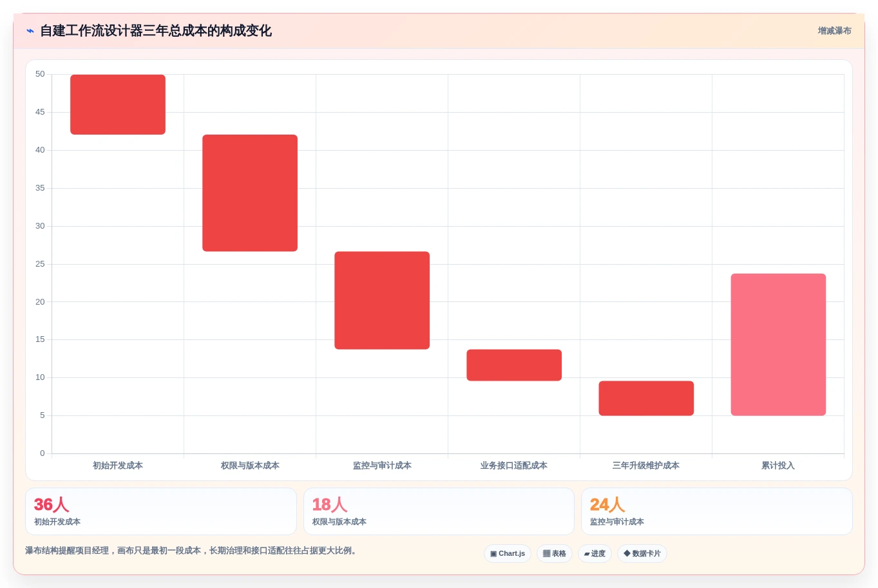Select the 监控与审计成本 waterfall bar
Image resolution: width=878 pixels, height=588 pixels.
click(382, 300)
